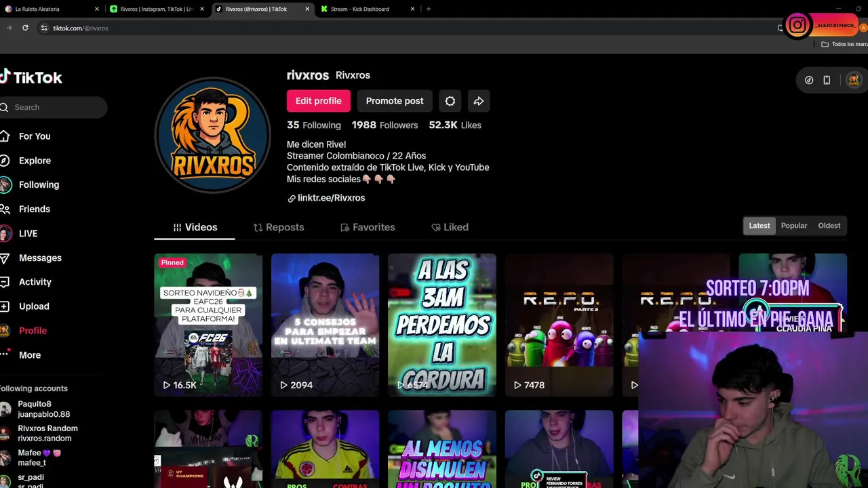
Task: Sort videos by Popular
Action: pyautogui.click(x=794, y=226)
